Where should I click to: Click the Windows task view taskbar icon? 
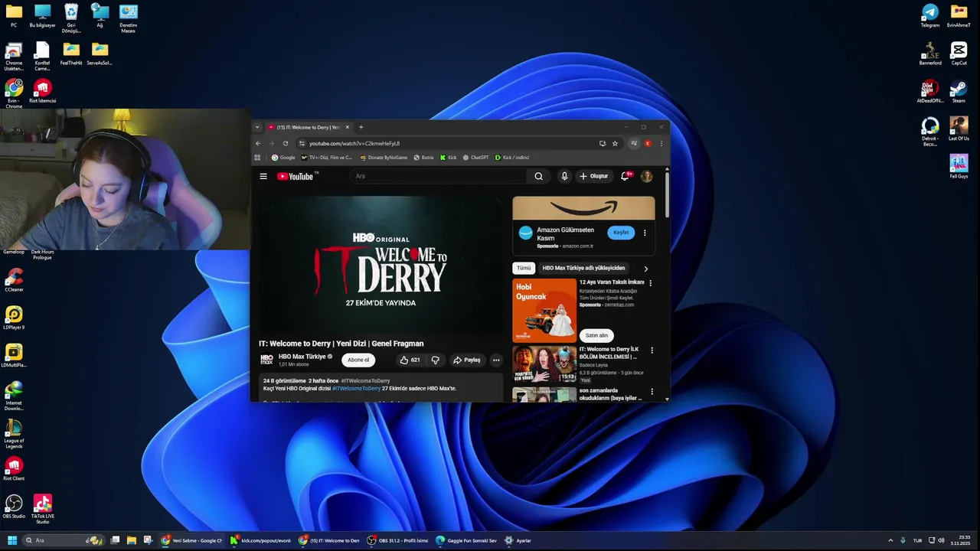[x=115, y=540]
